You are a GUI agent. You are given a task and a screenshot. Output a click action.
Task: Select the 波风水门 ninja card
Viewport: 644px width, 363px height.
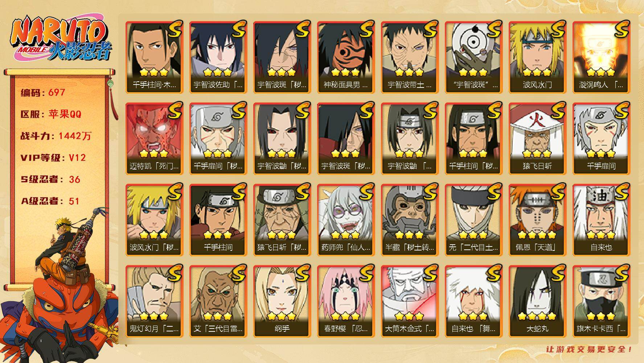(x=537, y=57)
